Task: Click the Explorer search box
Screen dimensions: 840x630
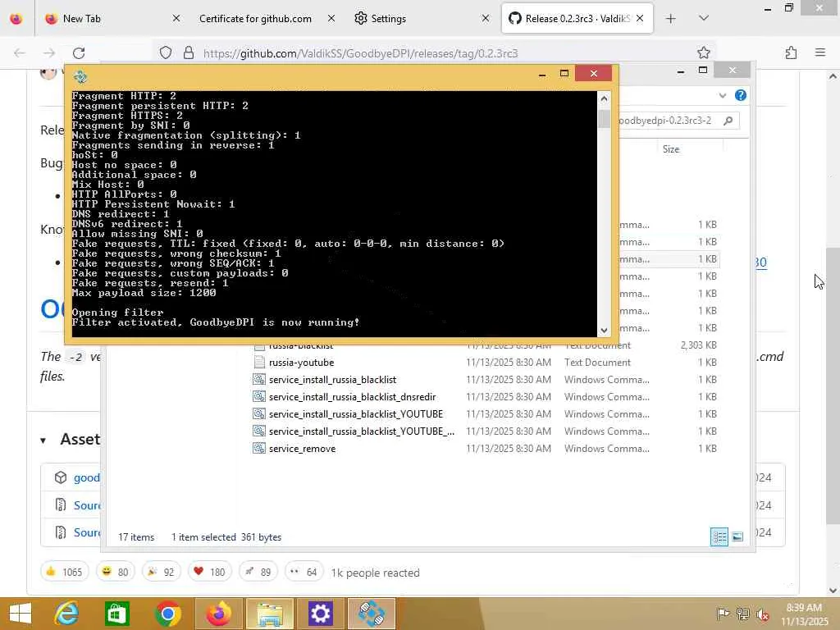Action: pyautogui.click(x=679, y=121)
